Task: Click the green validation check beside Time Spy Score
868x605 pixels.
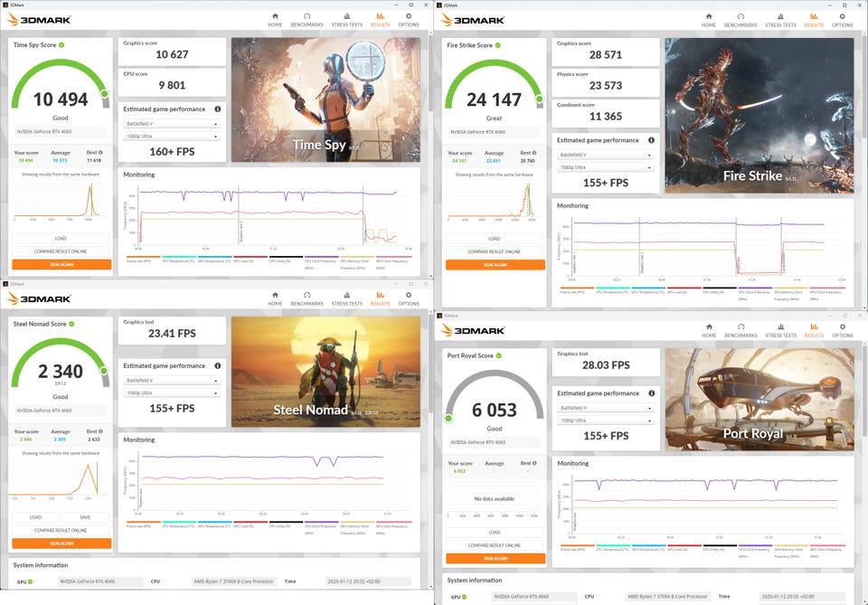Action: point(61,45)
